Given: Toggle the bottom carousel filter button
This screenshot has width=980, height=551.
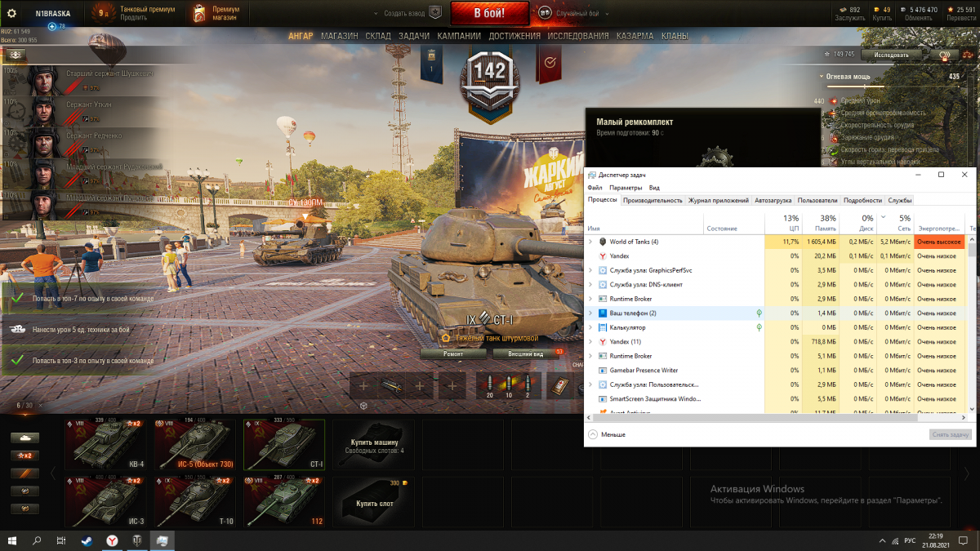Looking at the screenshot, I should (24, 509).
